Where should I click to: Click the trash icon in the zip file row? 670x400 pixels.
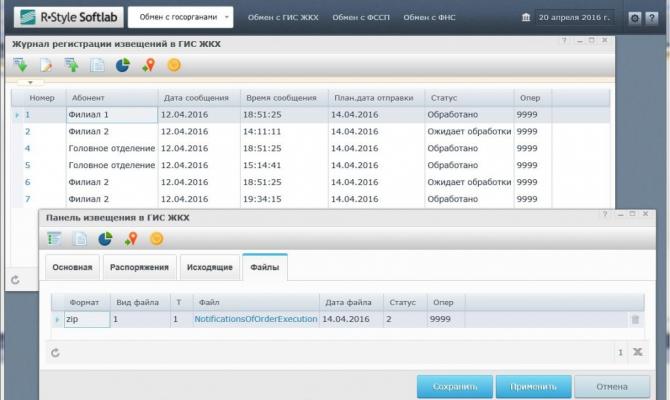coord(635,319)
